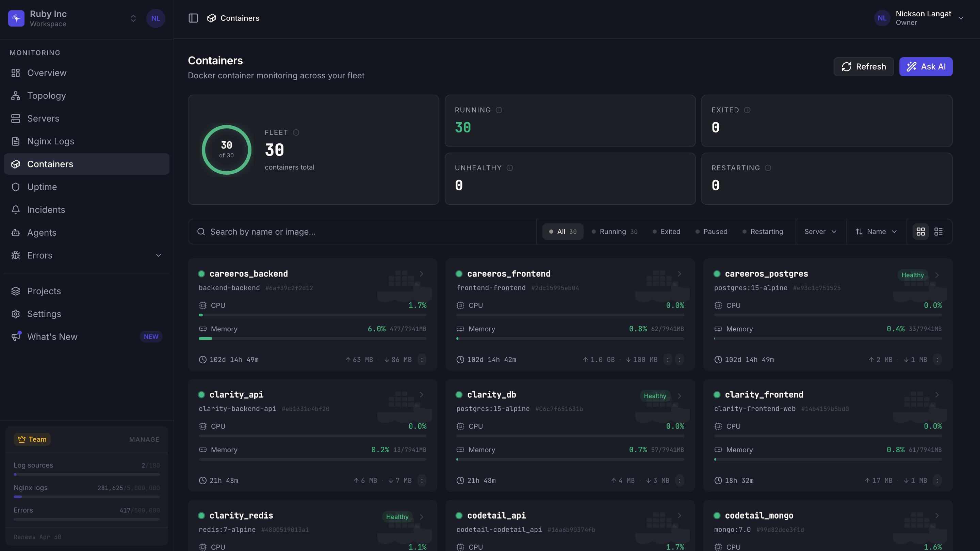Click the Projects layers icon
Image resolution: width=980 pixels, height=551 pixels.
coord(16,291)
